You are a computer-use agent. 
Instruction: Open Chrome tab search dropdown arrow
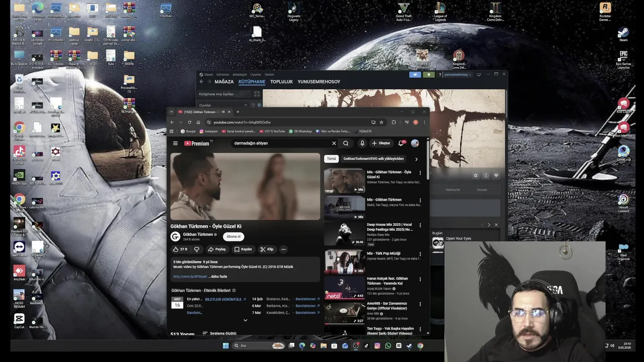171,112
